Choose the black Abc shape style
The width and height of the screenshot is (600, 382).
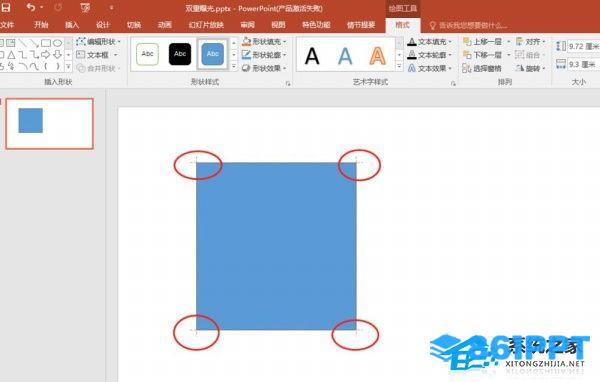[x=180, y=54]
